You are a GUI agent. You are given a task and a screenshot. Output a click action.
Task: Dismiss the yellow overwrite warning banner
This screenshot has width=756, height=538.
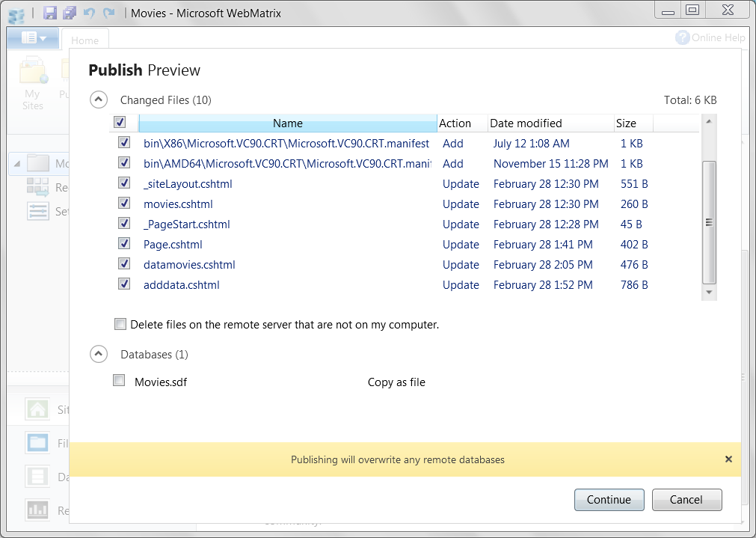point(728,459)
